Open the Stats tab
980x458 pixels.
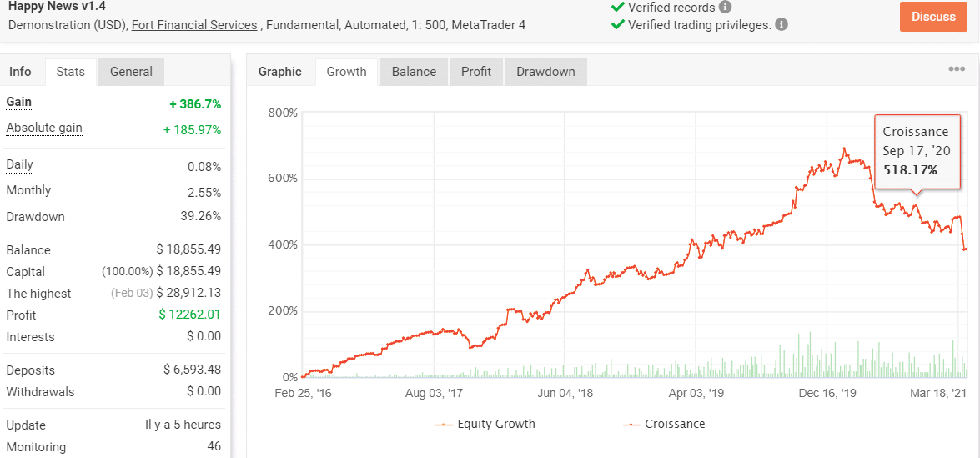pyautogui.click(x=71, y=72)
